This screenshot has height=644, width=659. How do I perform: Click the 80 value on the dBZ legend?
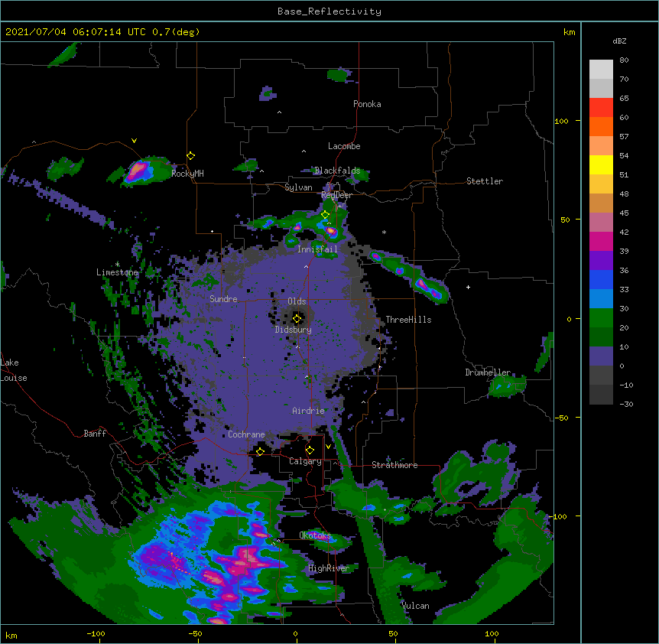tap(624, 60)
